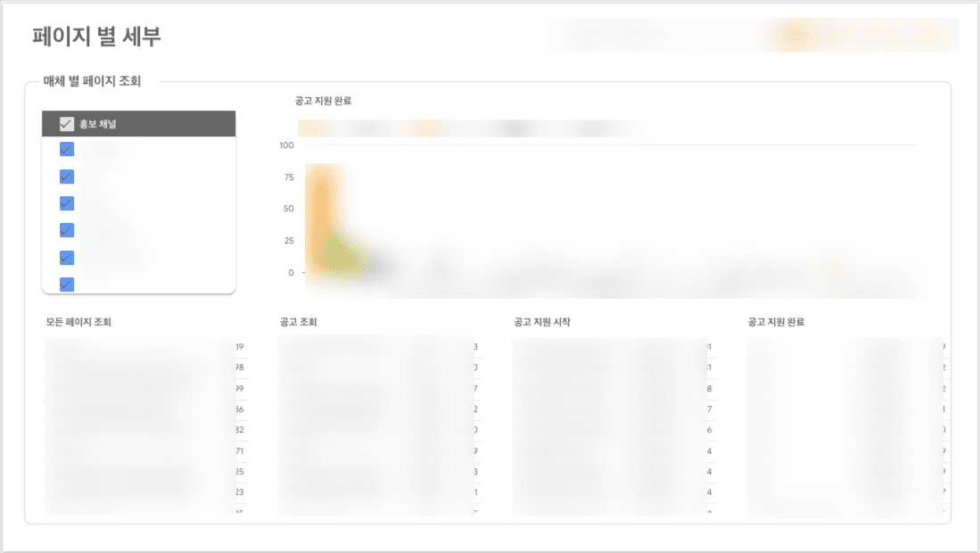Deselect the third channel checkbox in the list
The image size is (980, 553).
[x=66, y=203]
